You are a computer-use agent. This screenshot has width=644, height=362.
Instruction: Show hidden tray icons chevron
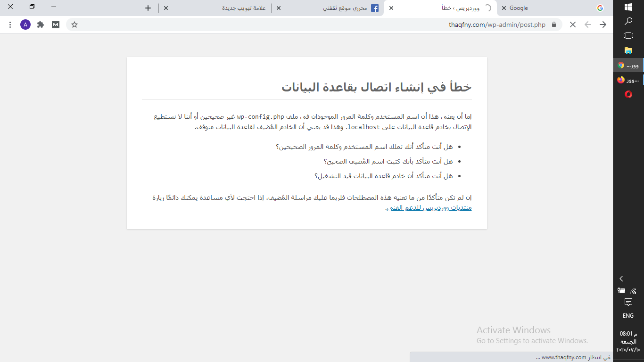[x=621, y=279]
